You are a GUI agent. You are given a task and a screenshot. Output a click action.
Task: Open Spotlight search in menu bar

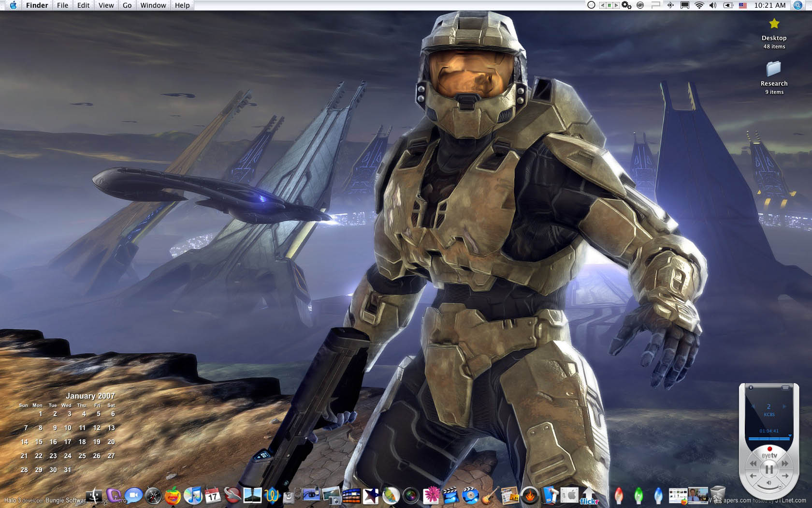[x=798, y=5]
